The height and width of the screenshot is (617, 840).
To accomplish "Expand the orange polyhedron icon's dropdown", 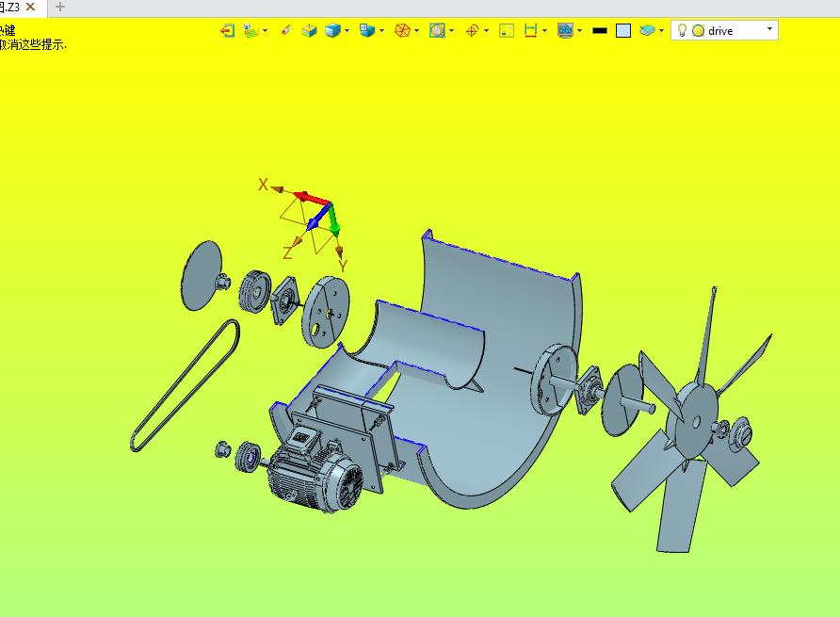I will [x=417, y=30].
